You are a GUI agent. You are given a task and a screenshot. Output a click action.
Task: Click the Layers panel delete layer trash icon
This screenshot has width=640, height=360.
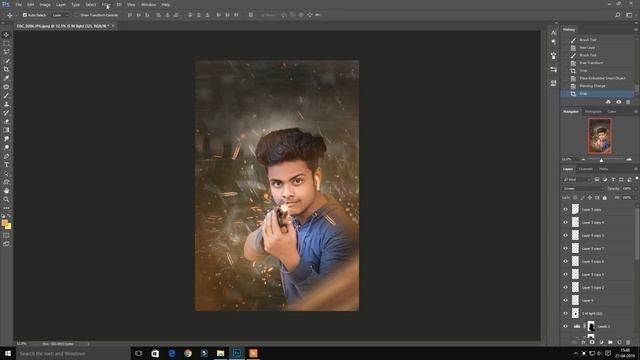point(628,342)
